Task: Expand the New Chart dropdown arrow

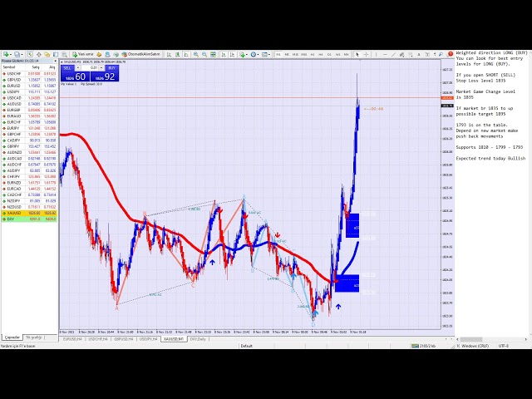Action: coord(11,54)
